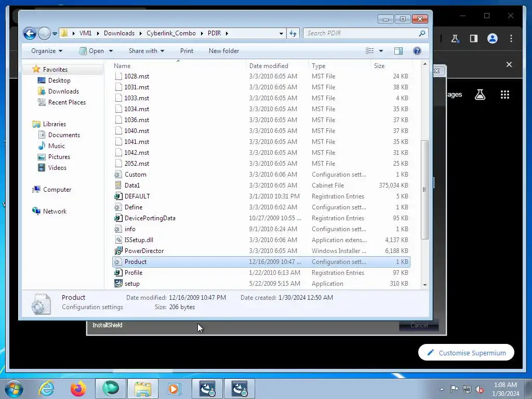Expand the address bar previous locations dropdown
532x399 pixels.
point(281,33)
